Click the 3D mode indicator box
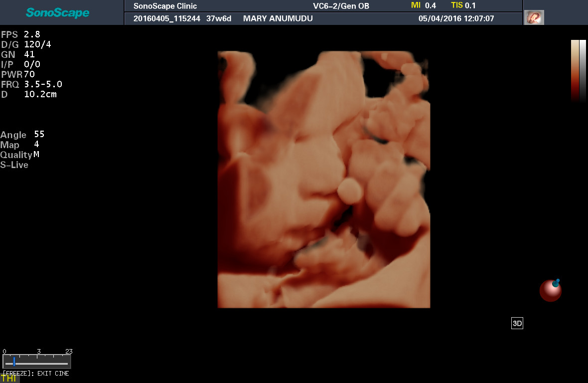 [x=517, y=323]
